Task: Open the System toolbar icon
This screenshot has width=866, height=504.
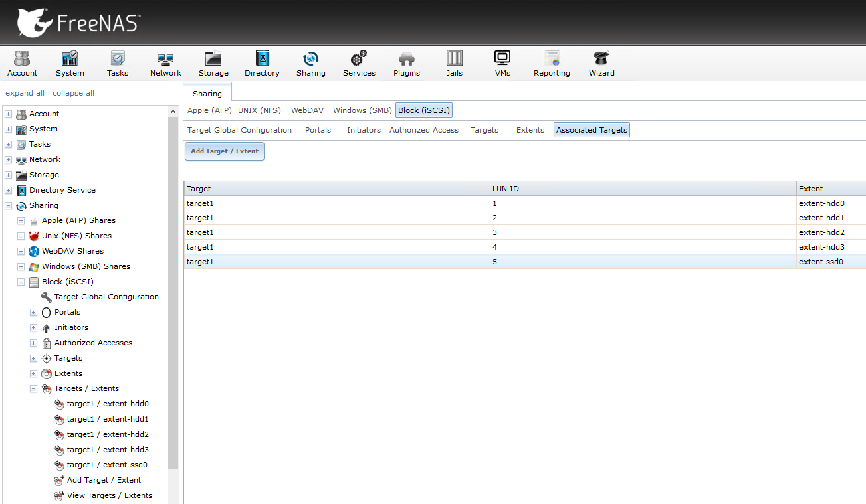Action: pyautogui.click(x=69, y=63)
